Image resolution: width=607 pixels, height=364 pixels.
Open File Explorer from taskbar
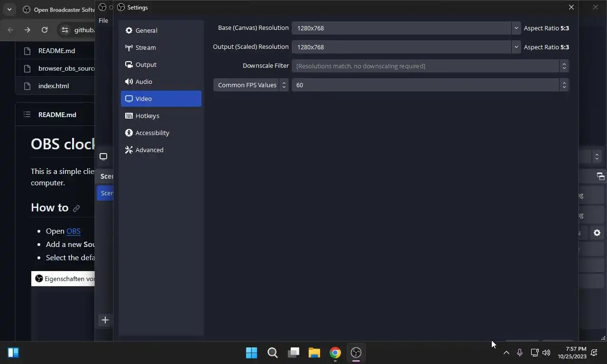pos(314,353)
